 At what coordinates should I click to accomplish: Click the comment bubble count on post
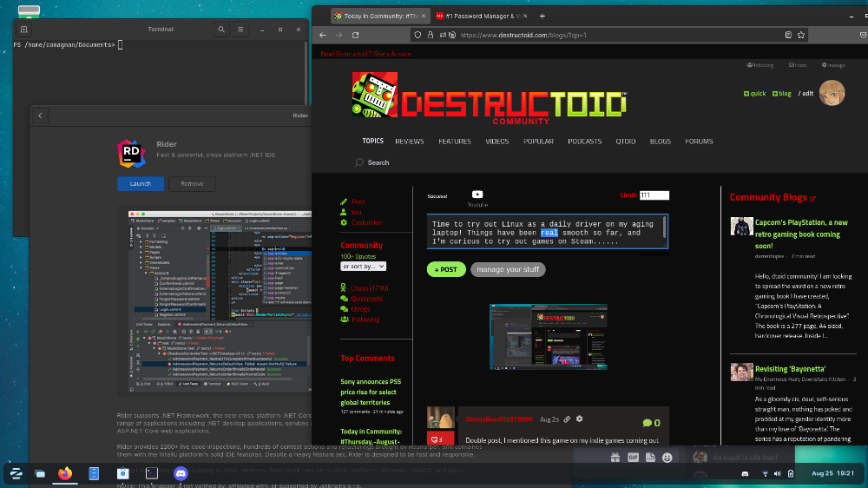651,423
